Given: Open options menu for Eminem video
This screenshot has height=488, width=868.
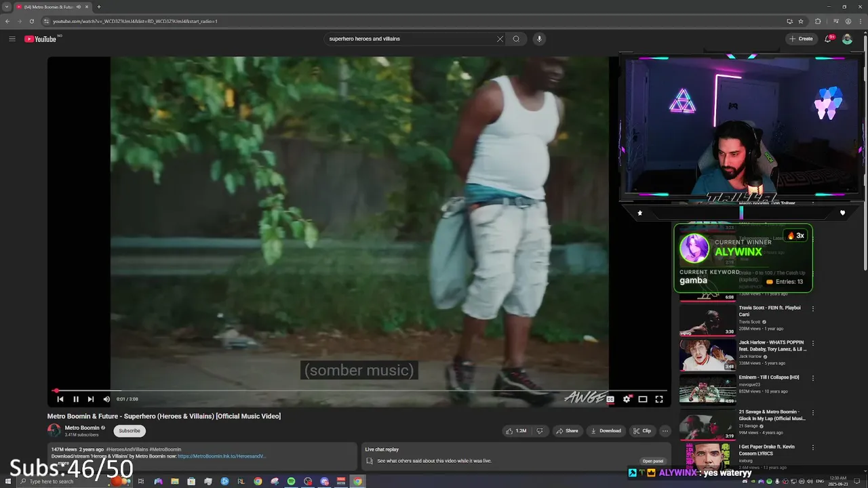Looking at the screenshot, I should 813,378.
